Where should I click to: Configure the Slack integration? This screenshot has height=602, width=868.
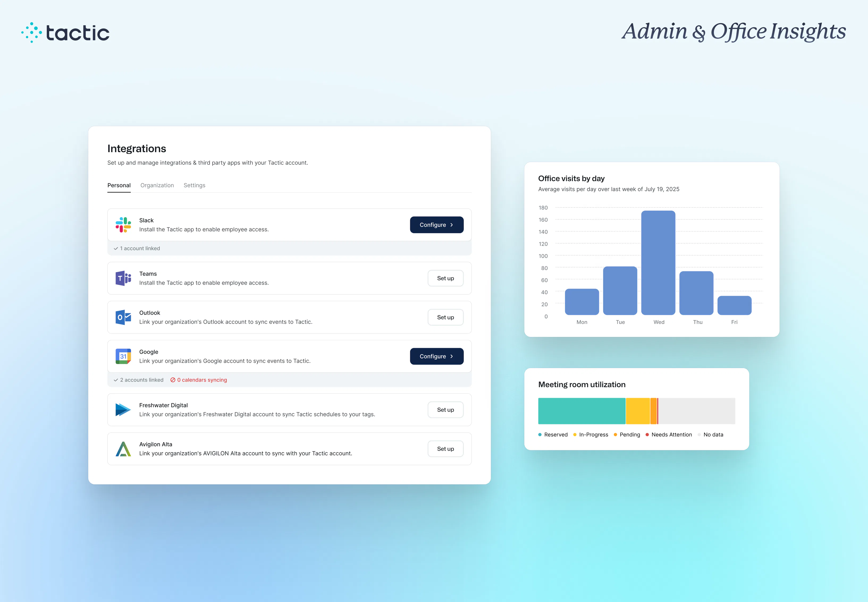pyautogui.click(x=437, y=225)
